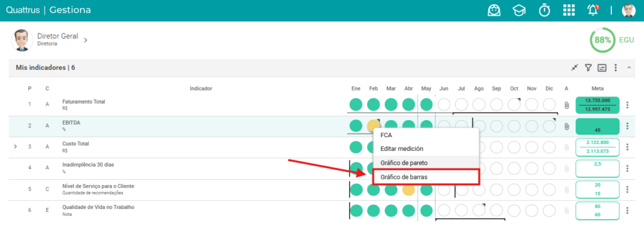Click the Qualidade de Vida attachment clip
Viewport: 644px width, 229px height.
coord(567,211)
